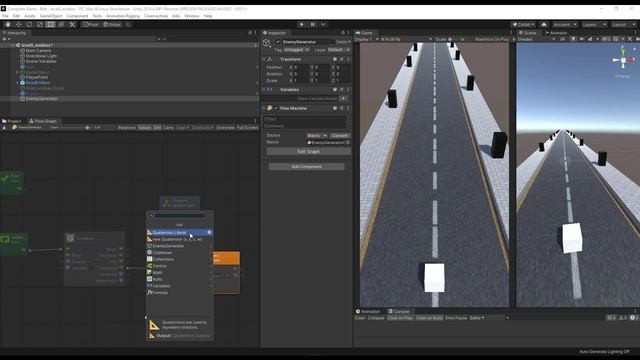Toggle Carry in the flow graph toolbar
The width and height of the screenshot is (640, 360).
click(168, 128)
